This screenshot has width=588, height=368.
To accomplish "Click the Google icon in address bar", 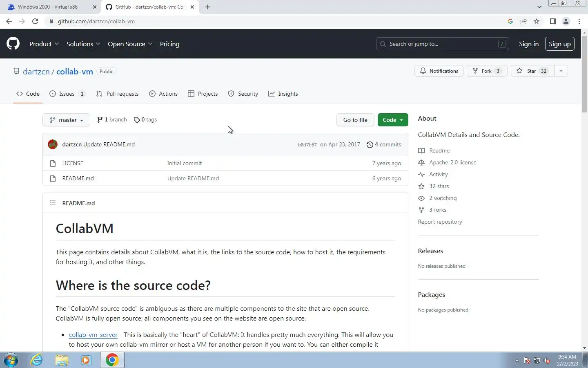I will [510, 21].
